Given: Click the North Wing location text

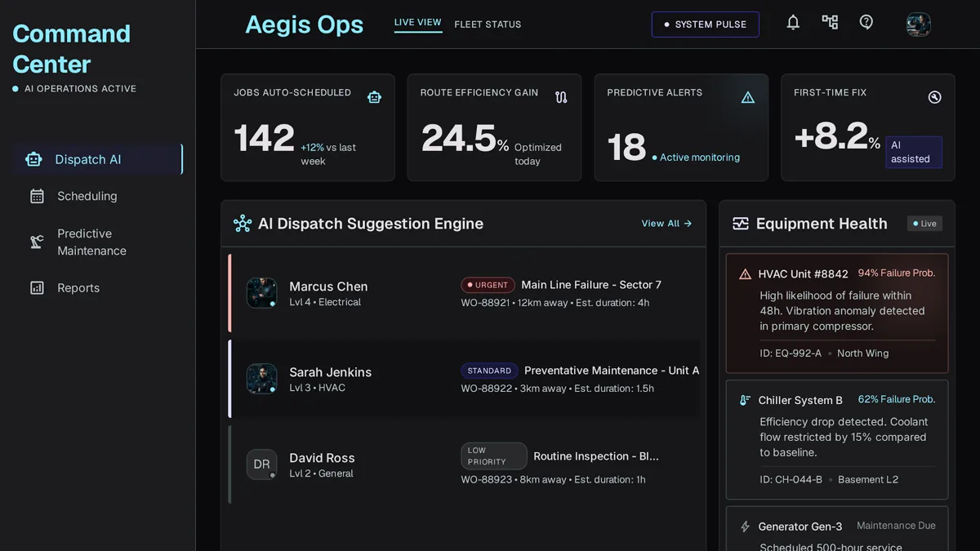Looking at the screenshot, I should click(x=862, y=353).
